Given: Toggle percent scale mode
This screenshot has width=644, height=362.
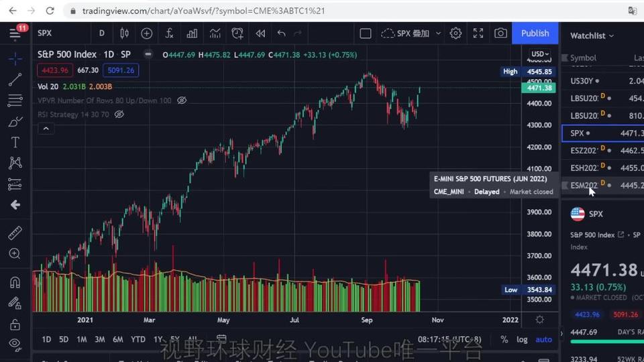Looking at the screenshot, I should pyautogui.click(x=504, y=339).
